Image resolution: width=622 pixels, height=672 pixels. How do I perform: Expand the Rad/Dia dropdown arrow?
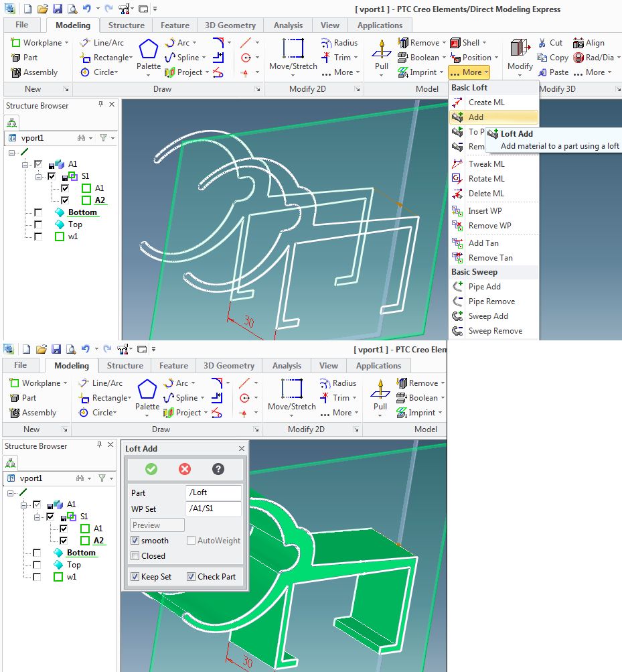(619, 58)
